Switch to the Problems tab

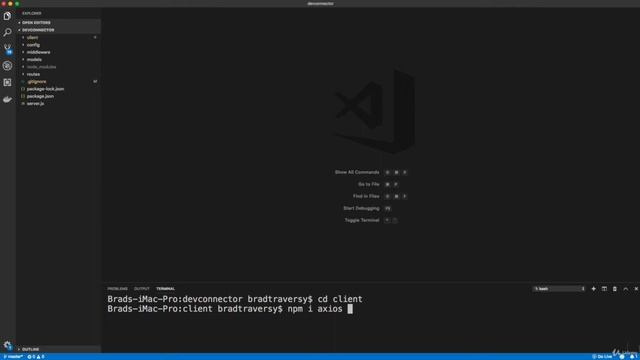pos(118,289)
